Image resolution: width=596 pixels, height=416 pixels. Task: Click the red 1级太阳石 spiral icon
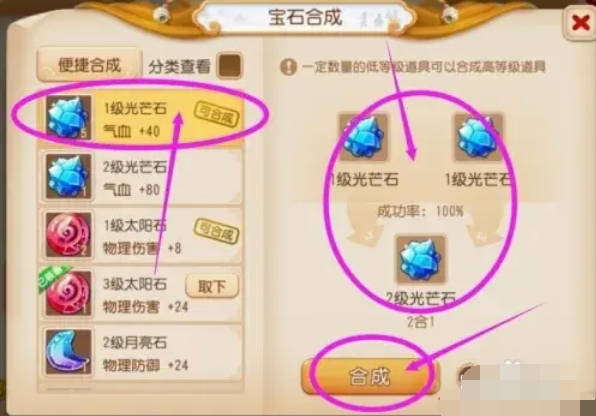pos(68,235)
